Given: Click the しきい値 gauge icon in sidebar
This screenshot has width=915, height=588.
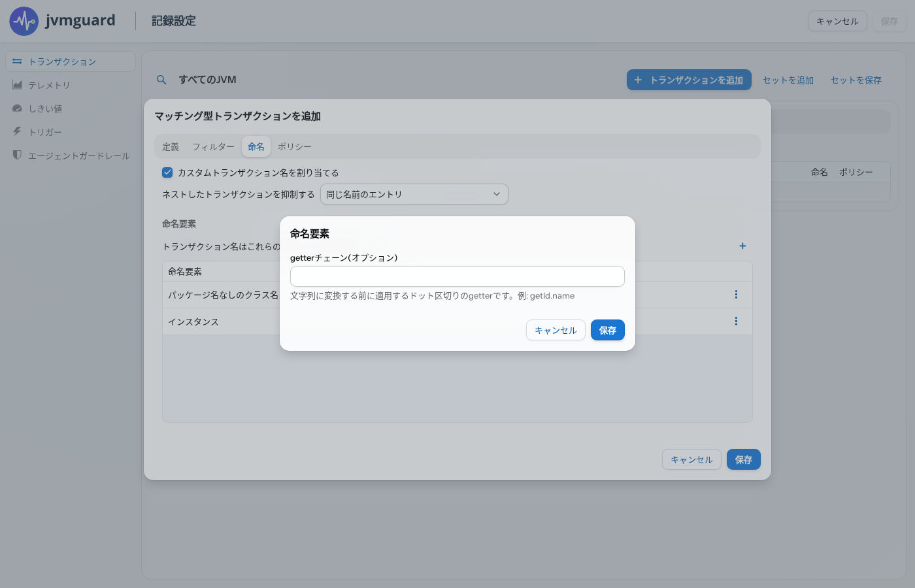Looking at the screenshot, I should click(x=17, y=108).
